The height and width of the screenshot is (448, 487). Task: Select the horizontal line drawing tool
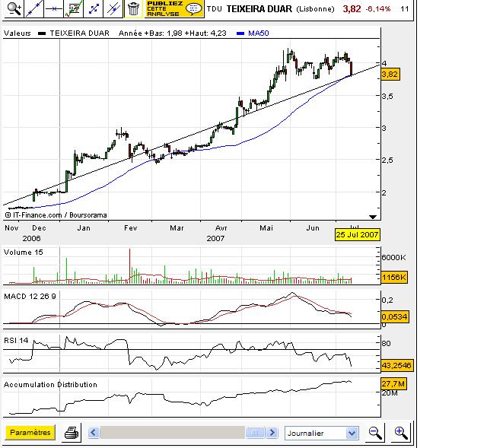[x=53, y=9]
